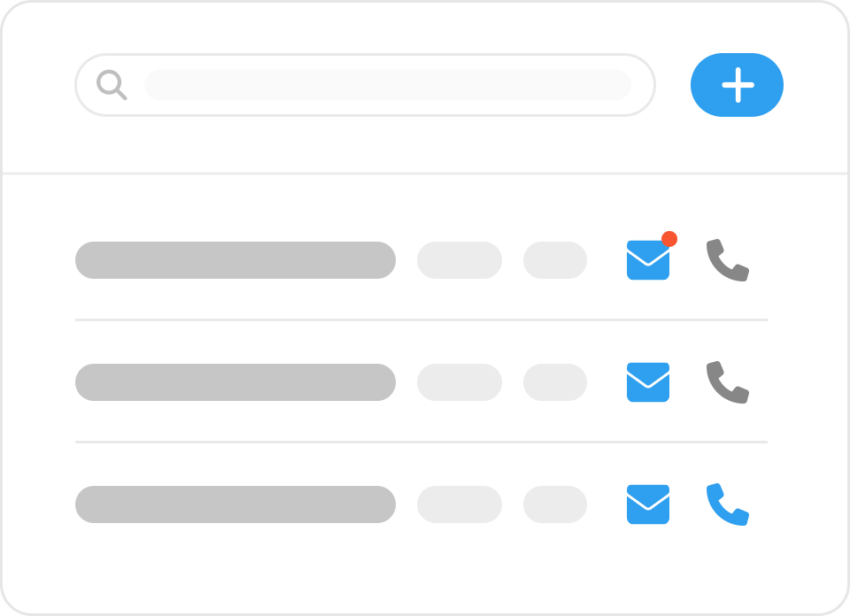
Task: Click the first row's wider light tag
Action: tap(459, 260)
